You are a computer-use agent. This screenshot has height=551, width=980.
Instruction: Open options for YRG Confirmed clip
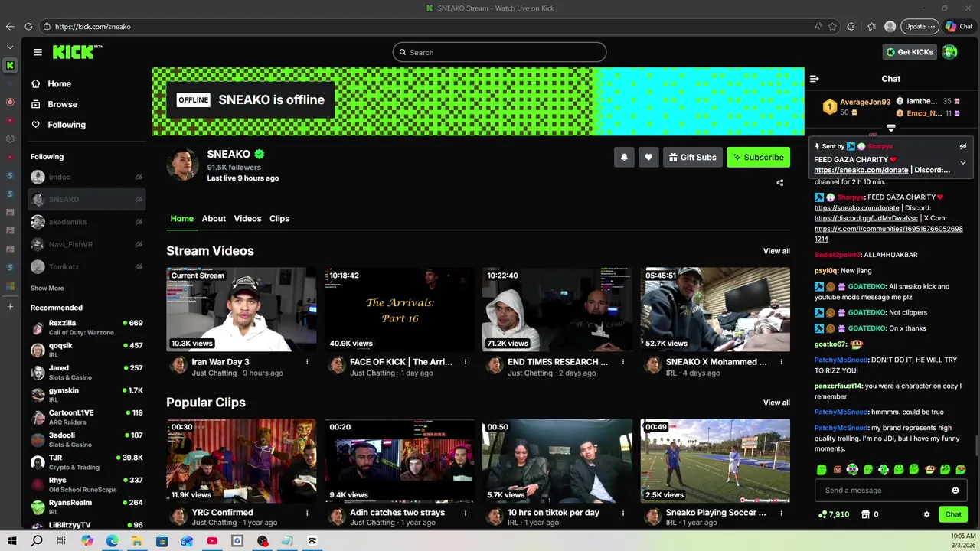click(x=307, y=513)
